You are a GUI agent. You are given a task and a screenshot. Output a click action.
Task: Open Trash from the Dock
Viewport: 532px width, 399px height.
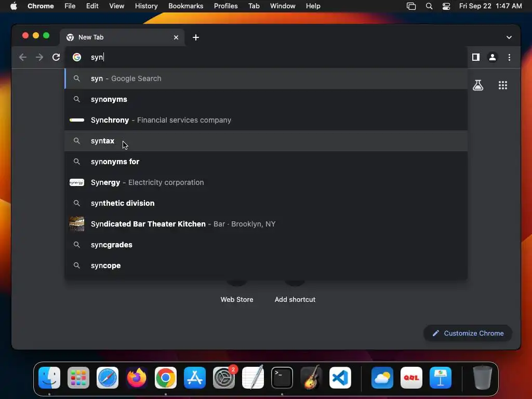pyautogui.click(x=483, y=378)
